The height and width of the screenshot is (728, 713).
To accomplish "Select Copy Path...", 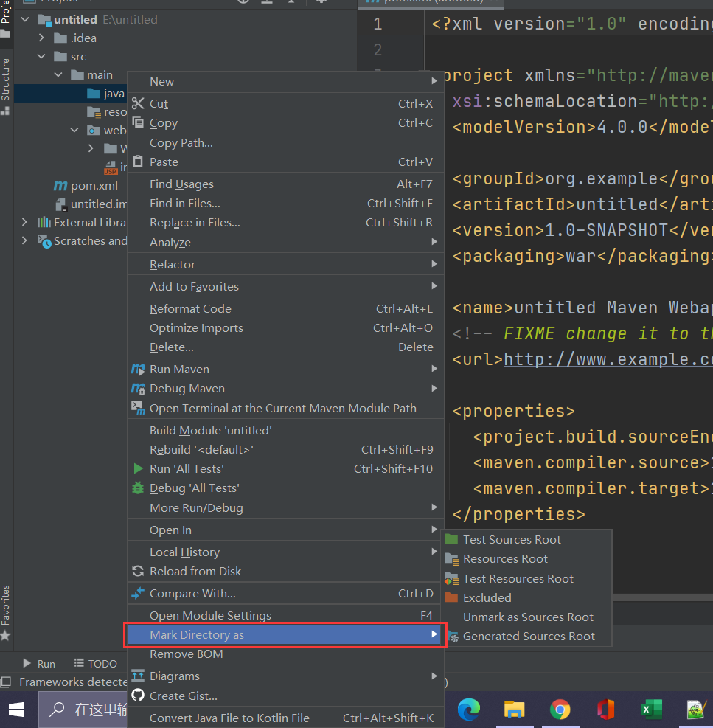I will (285, 142).
